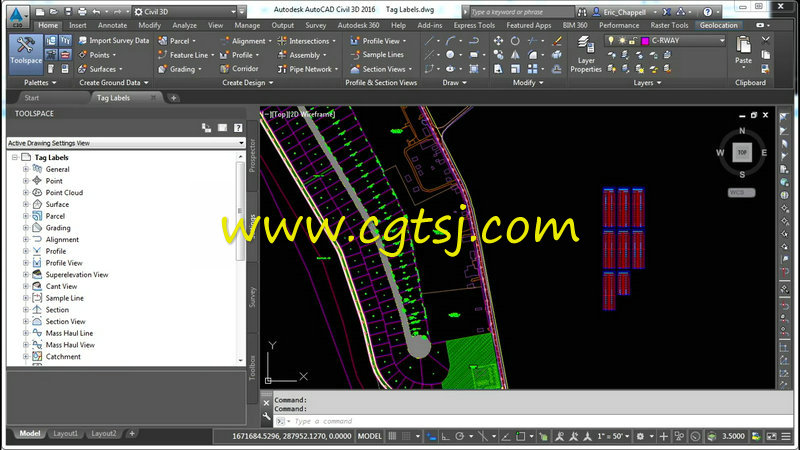Screen dimensions: 800x450
Task: Open the Alignment dropdown in the ribbon
Action: [246, 41]
